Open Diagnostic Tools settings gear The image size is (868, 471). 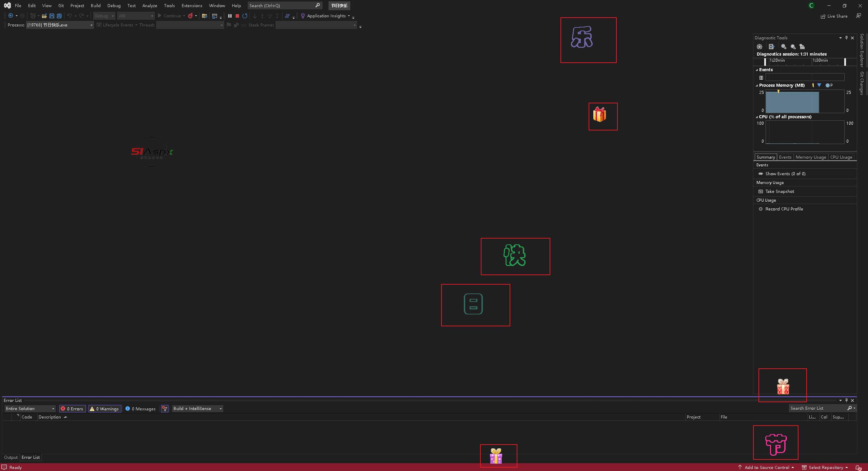pyautogui.click(x=759, y=47)
